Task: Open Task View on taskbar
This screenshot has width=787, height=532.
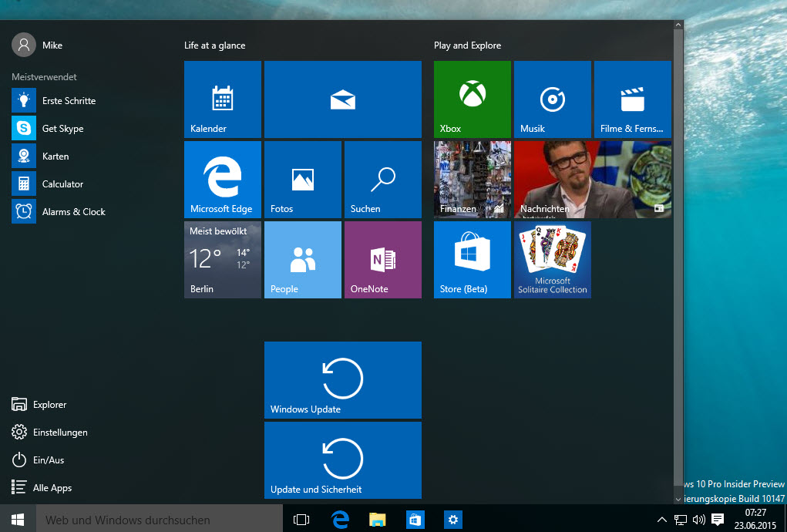Action: coord(301,520)
